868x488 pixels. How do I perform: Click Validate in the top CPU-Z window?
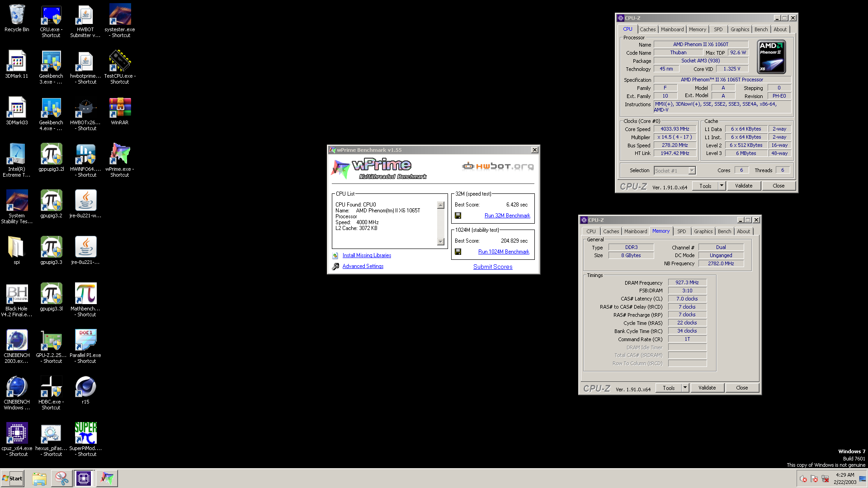(744, 186)
